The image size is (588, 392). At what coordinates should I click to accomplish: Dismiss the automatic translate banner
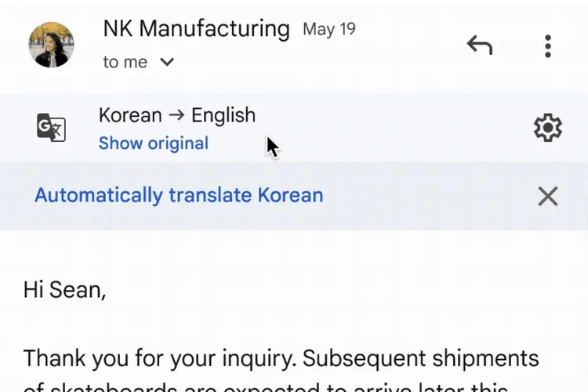pos(548,196)
